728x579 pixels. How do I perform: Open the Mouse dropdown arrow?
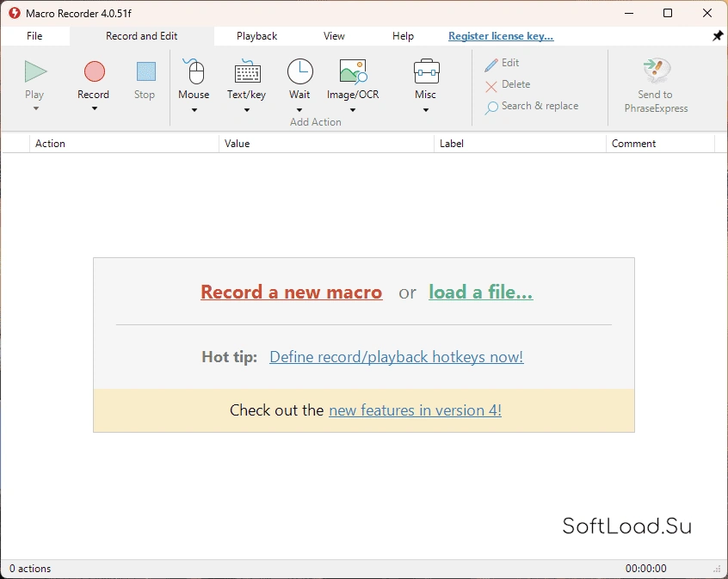coord(194,110)
